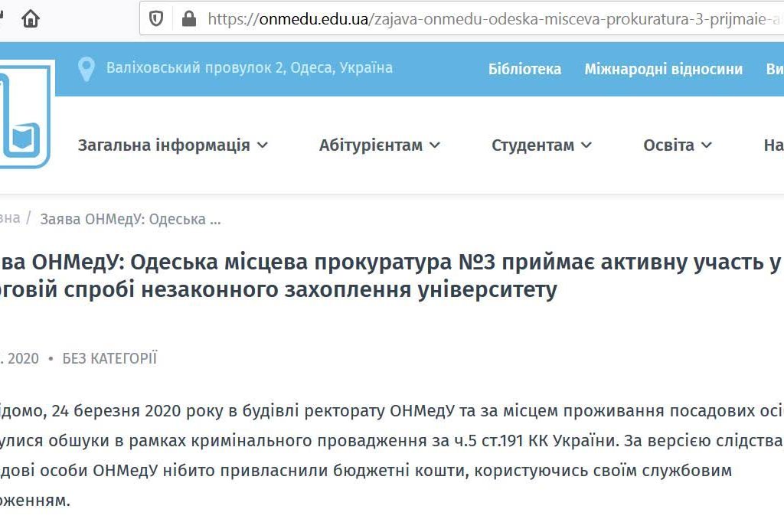Image resolution: width=784 pixels, height=532 pixels.
Task: Click the padlock site security icon
Action: pyautogui.click(x=188, y=18)
